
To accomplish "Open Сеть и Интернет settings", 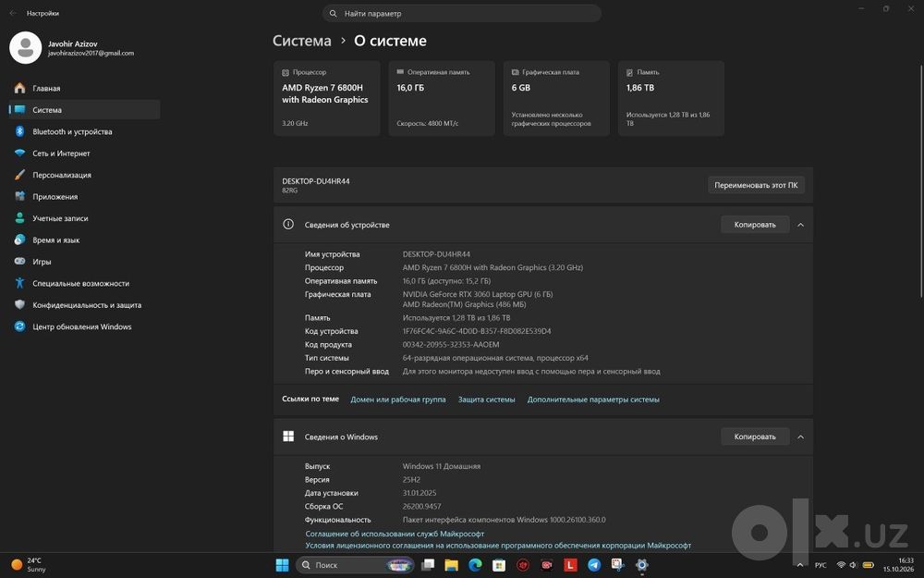I will [x=84, y=154].
